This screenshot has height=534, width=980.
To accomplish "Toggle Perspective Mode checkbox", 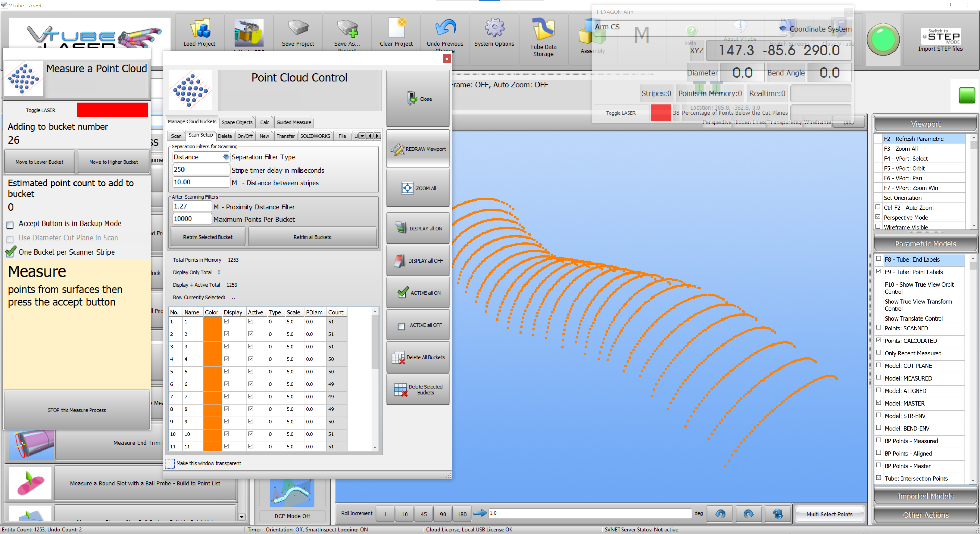I will [x=878, y=217].
